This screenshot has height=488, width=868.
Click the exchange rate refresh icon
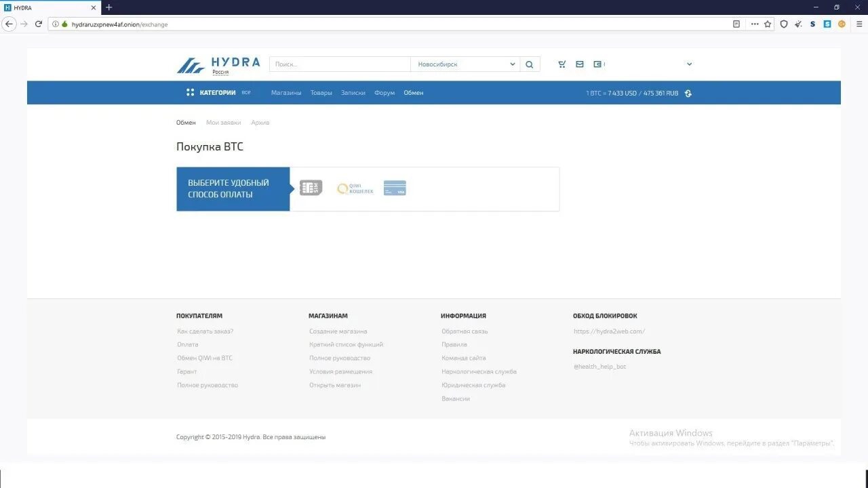688,94
